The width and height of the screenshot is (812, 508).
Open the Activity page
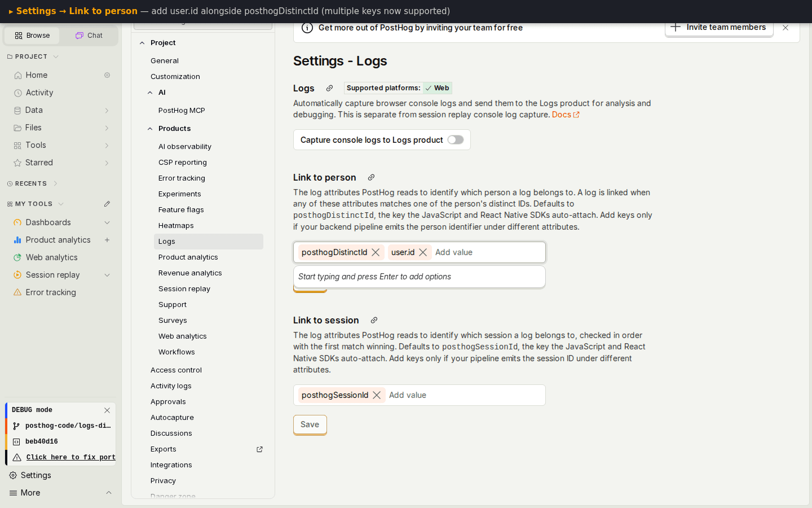click(x=39, y=93)
